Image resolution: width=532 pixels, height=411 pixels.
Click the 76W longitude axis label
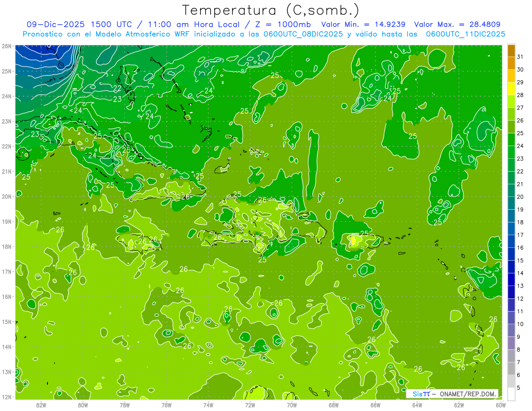[166, 405]
